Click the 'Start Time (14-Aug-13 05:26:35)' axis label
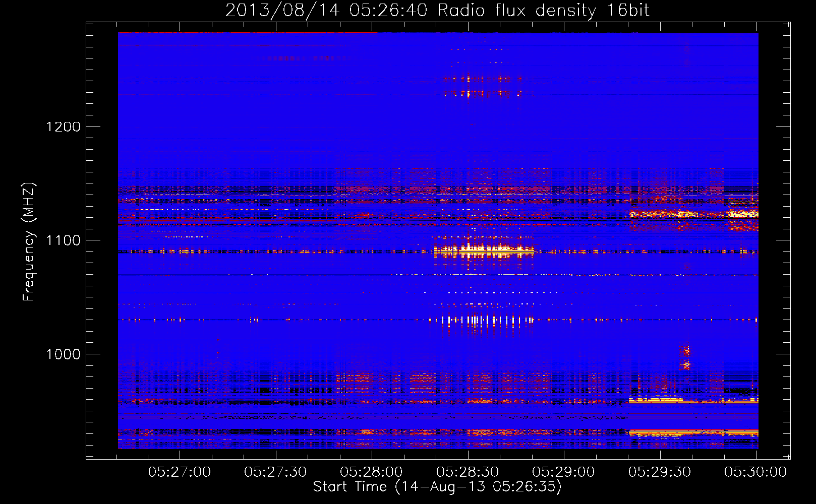This screenshot has height=504, width=816. 437,487
